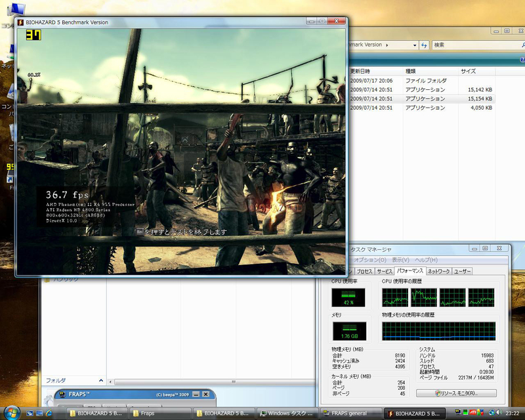Click the FRAPS window title icon

click(62, 394)
